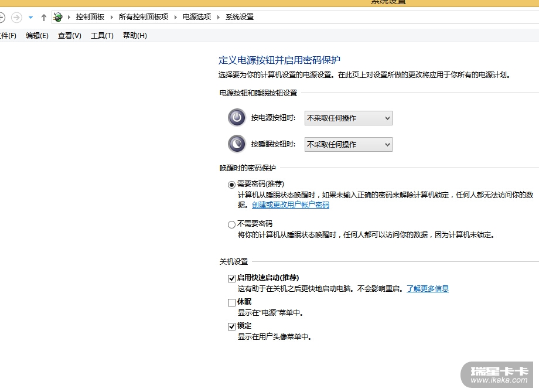Click the 按睡眠按钮时 label text
The width and height of the screenshot is (539, 392).
[273, 144]
